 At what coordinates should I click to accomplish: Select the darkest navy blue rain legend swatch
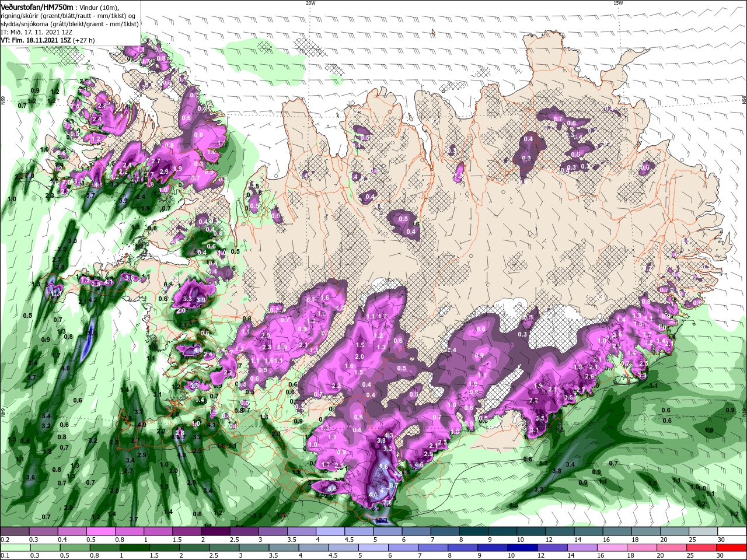click(x=522, y=547)
